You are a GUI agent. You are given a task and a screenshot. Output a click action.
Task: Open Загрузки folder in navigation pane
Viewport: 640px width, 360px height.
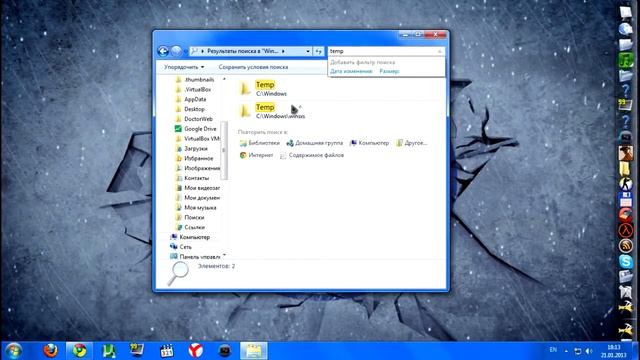pos(196,149)
